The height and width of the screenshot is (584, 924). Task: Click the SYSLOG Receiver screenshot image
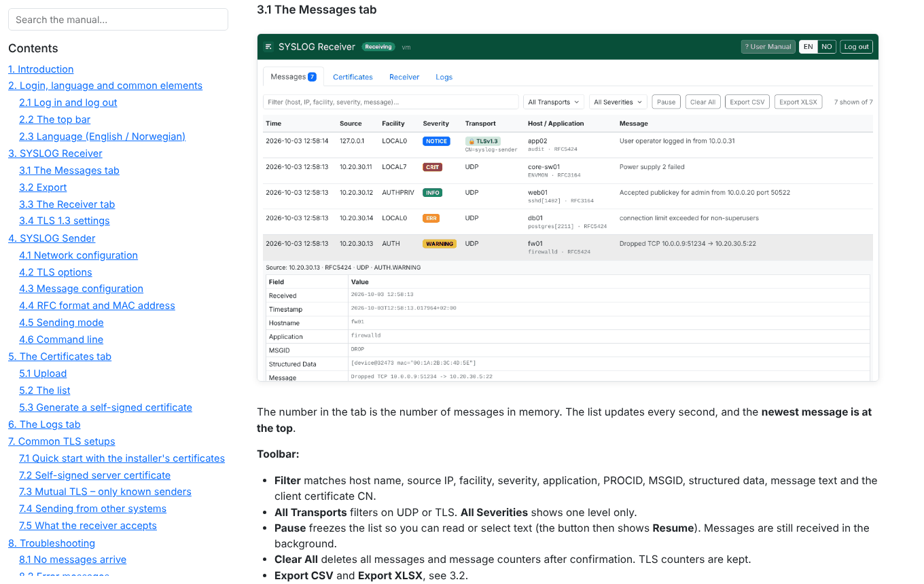[568, 208]
